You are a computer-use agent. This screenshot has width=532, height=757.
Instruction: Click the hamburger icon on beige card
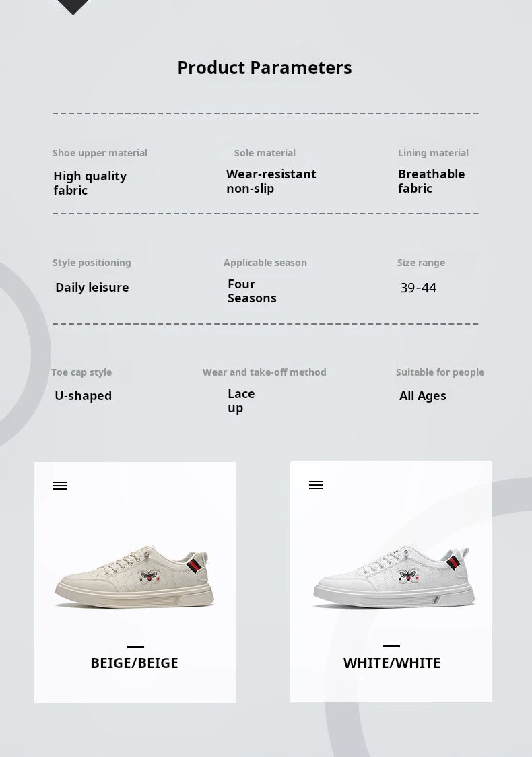(x=60, y=486)
